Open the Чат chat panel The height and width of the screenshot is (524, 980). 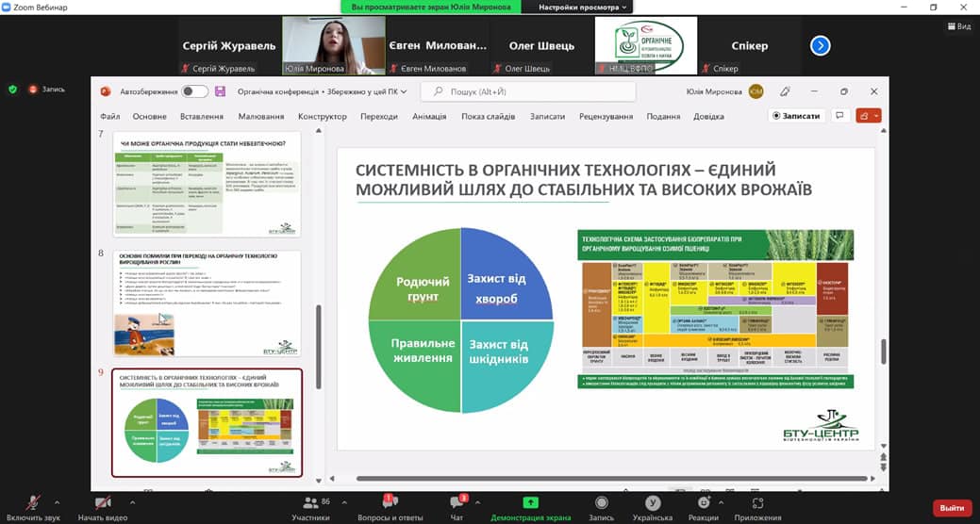pyautogui.click(x=457, y=502)
